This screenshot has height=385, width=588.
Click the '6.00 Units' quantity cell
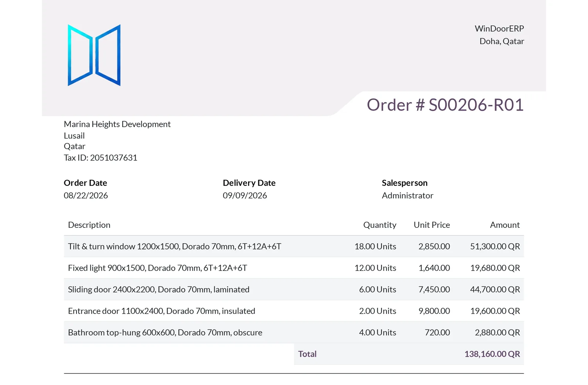(x=377, y=289)
